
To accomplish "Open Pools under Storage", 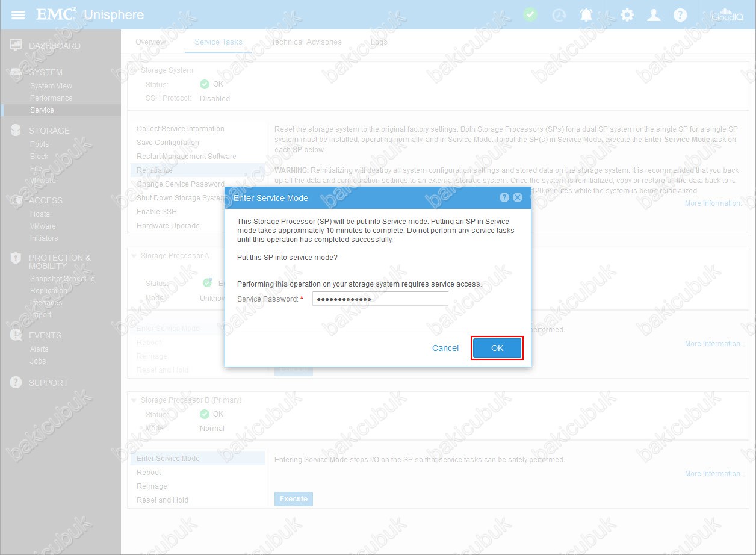I will tap(40, 144).
